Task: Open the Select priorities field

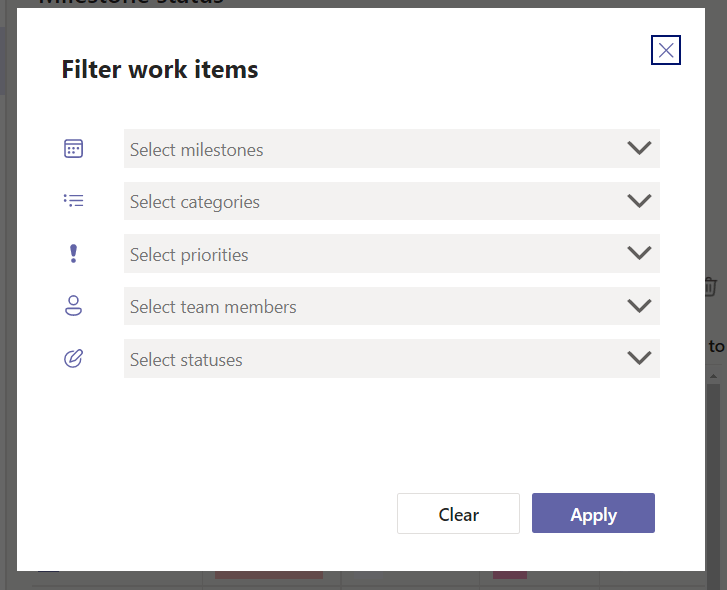Action: pos(370,254)
